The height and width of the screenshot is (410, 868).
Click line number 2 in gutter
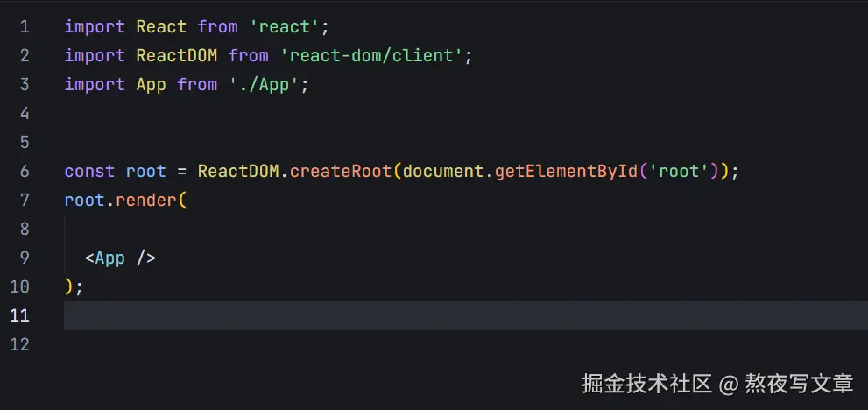tap(25, 55)
